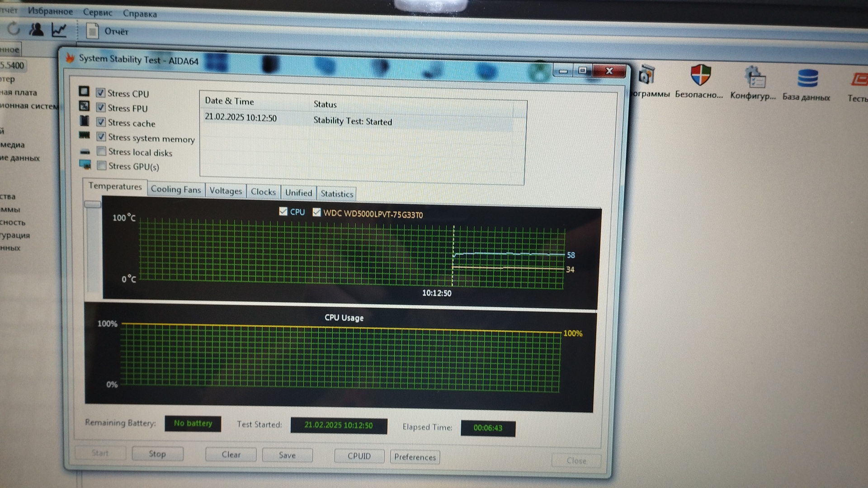Click the Status column header
This screenshot has height=488, width=868.
[325, 104]
